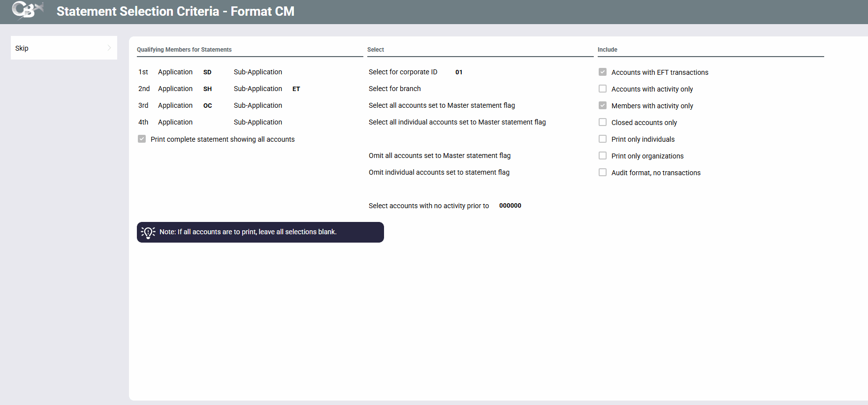Screen dimensions: 868x405
Task: Toggle Print complete statement showing all accounts
Action: click(x=142, y=139)
